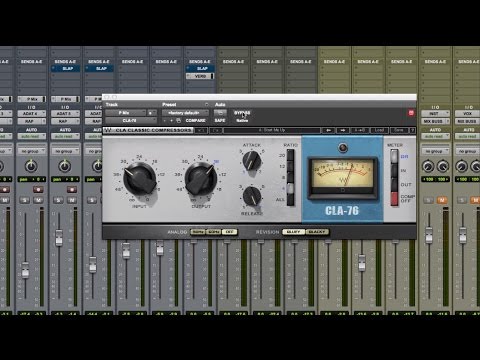Screen dimensions: 480x360
Task: Toggle plugin Bypass
Action: click(242, 113)
